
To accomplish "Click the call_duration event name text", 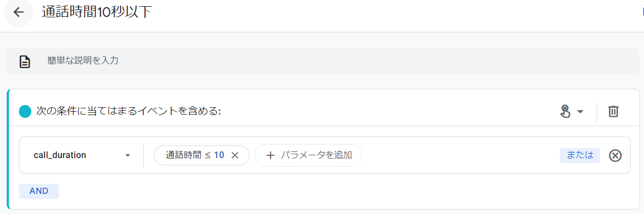I will (x=60, y=155).
